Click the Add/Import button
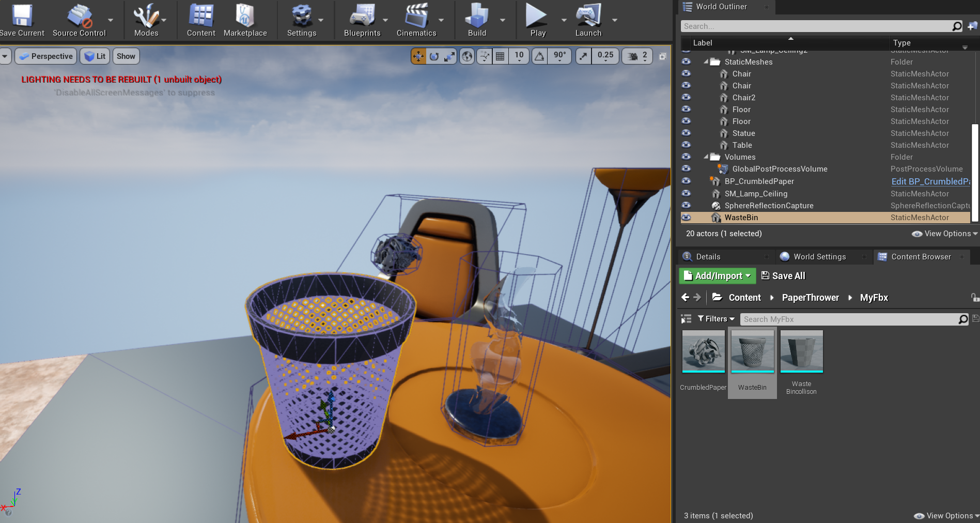980x523 pixels. pyautogui.click(x=717, y=276)
